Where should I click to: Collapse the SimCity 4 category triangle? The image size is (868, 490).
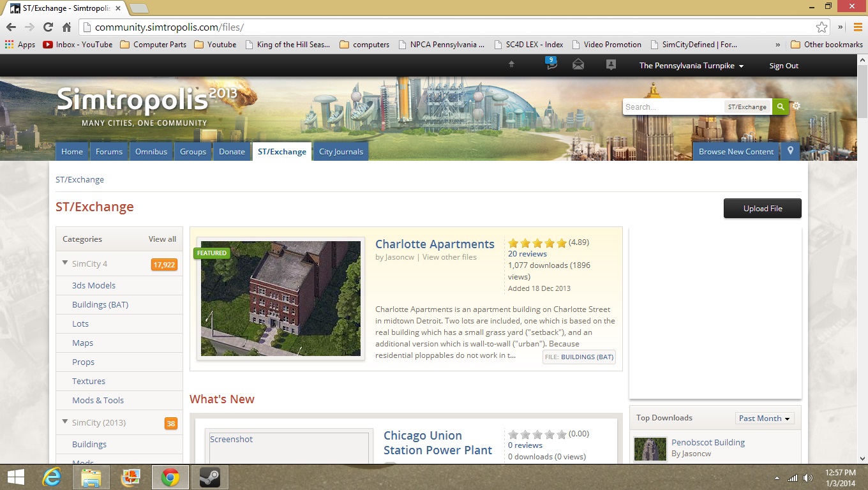click(x=65, y=263)
